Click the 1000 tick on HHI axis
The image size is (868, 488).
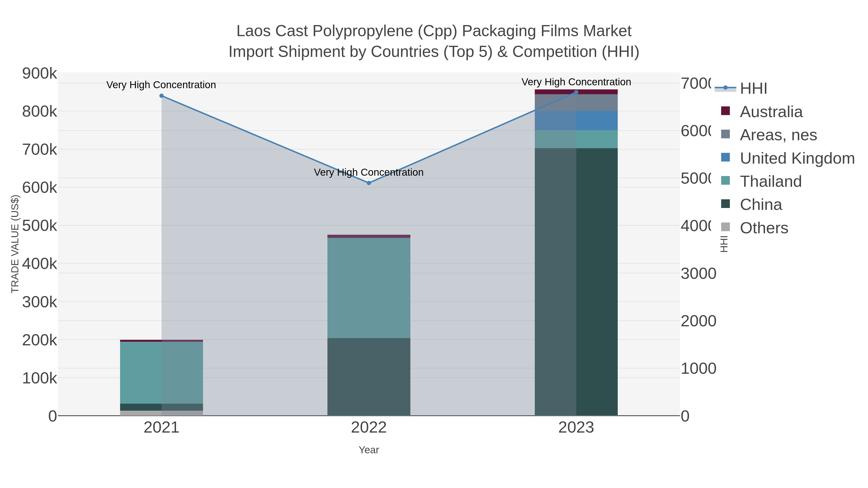pos(698,368)
